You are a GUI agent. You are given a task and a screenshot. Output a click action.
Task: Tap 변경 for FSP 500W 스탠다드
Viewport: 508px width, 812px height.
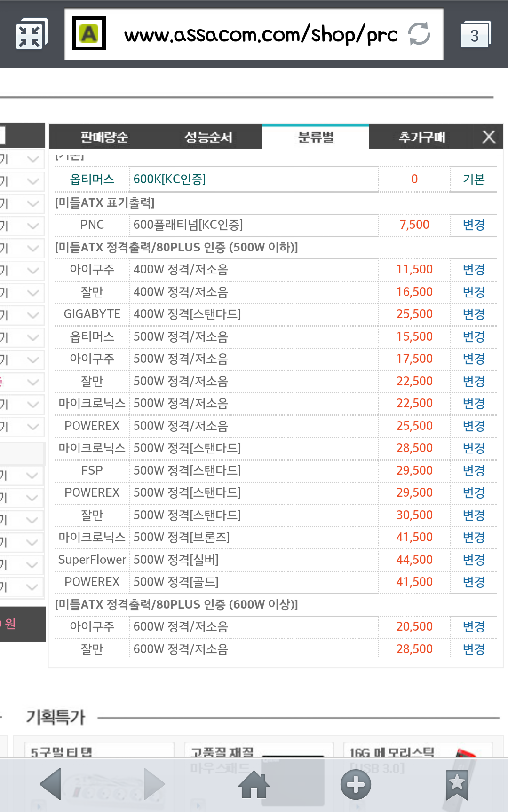(474, 470)
